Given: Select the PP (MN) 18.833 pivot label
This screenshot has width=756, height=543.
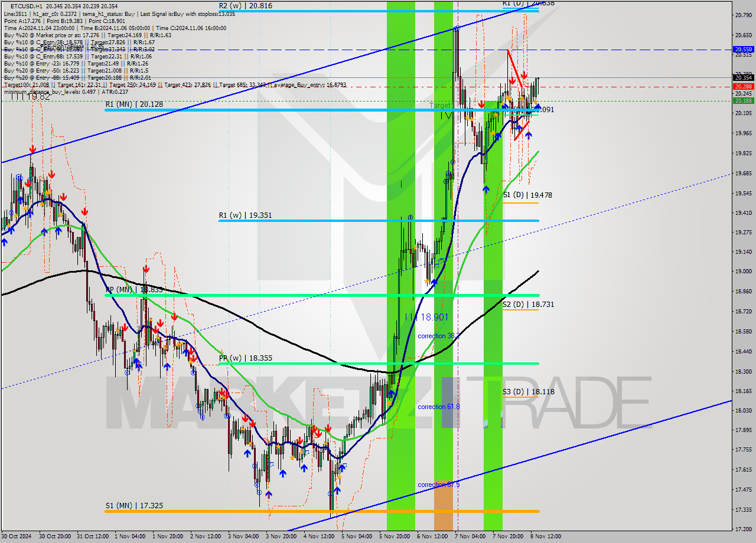Looking at the screenshot, I should pyautogui.click(x=134, y=290).
